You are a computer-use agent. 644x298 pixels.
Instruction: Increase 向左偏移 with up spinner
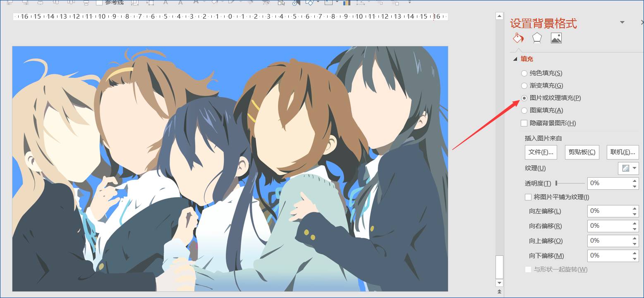[635, 208]
